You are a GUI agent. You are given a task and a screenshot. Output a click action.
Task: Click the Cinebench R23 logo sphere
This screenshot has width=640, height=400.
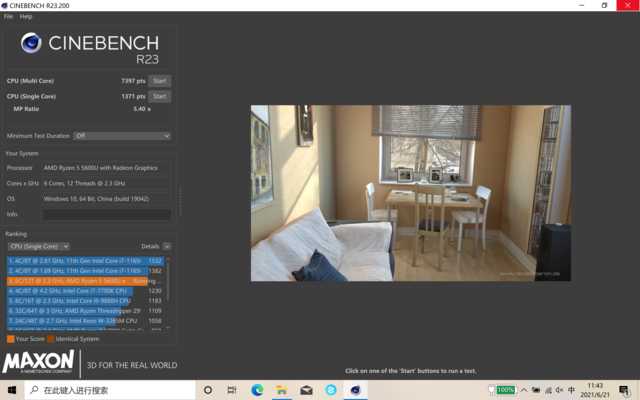(31, 43)
